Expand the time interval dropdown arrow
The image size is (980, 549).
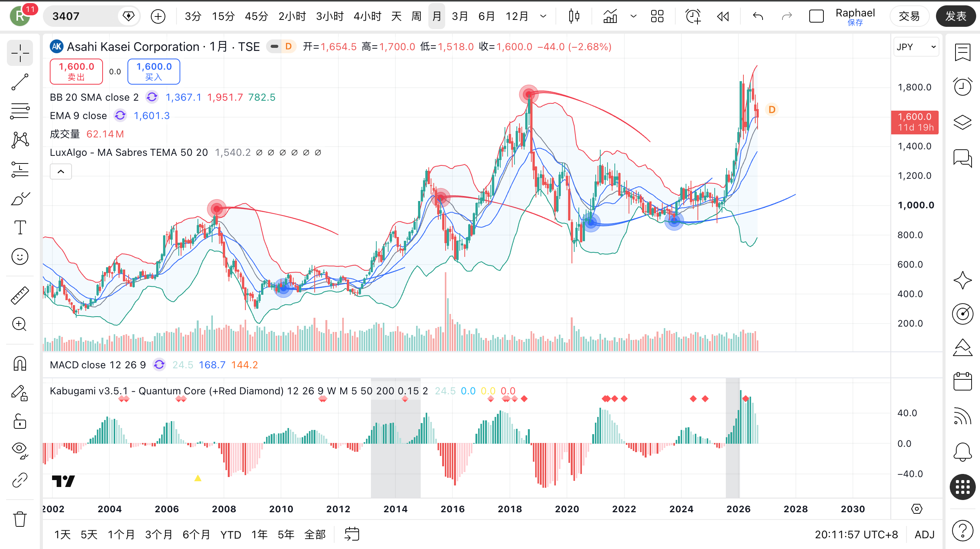[x=543, y=16]
